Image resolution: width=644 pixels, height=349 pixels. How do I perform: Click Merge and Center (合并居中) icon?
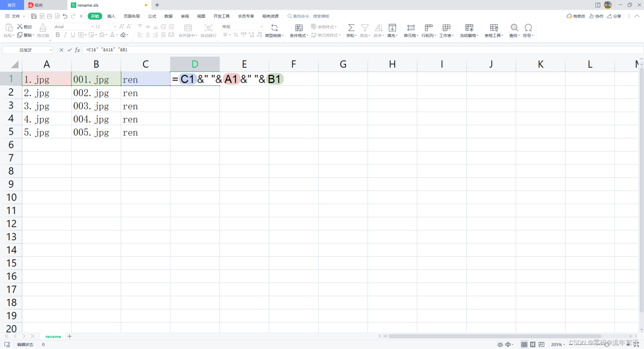(x=188, y=28)
